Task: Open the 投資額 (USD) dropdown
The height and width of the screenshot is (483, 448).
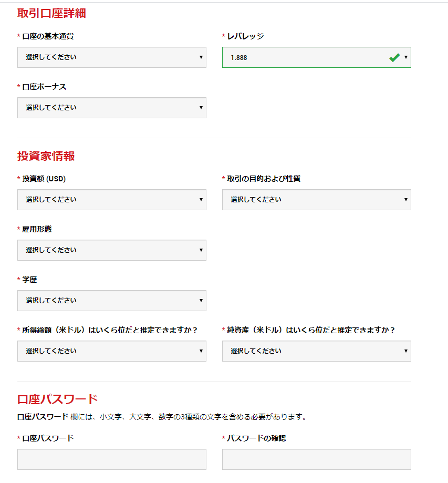Action: [x=112, y=200]
